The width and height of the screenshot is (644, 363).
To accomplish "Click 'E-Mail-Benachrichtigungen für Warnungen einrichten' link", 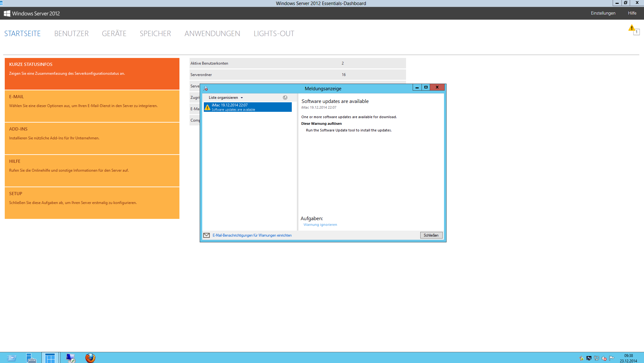I will (252, 235).
